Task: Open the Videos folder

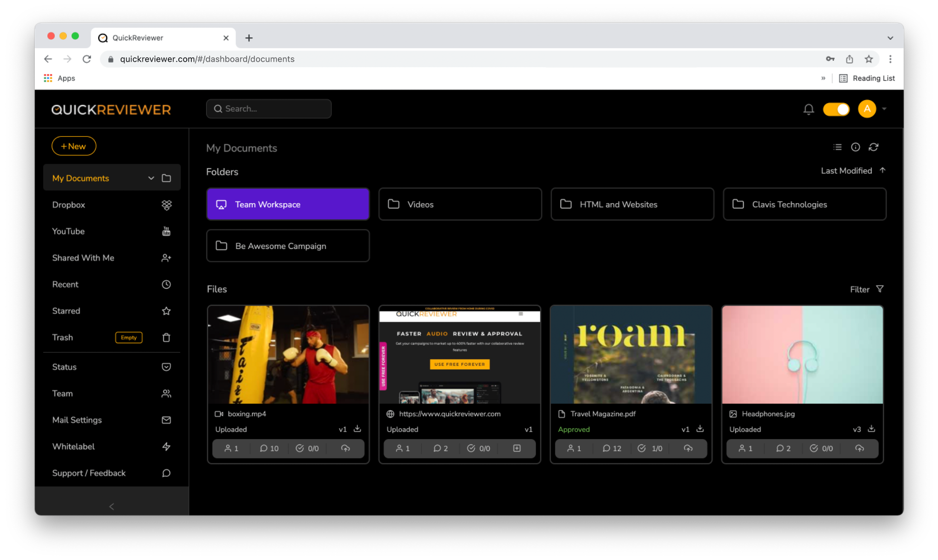Action: 460,204
